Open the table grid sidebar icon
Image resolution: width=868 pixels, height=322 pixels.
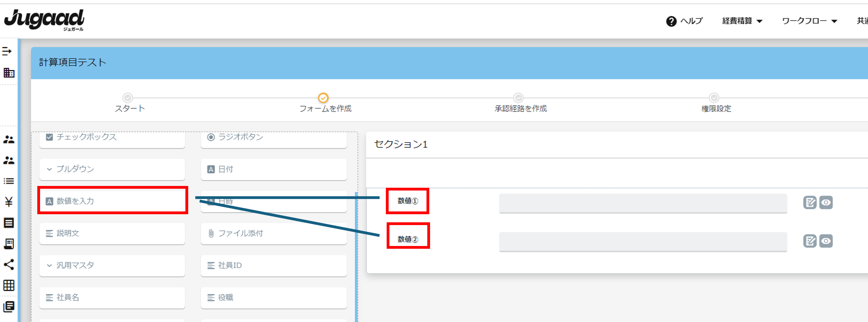(x=8, y=286)
